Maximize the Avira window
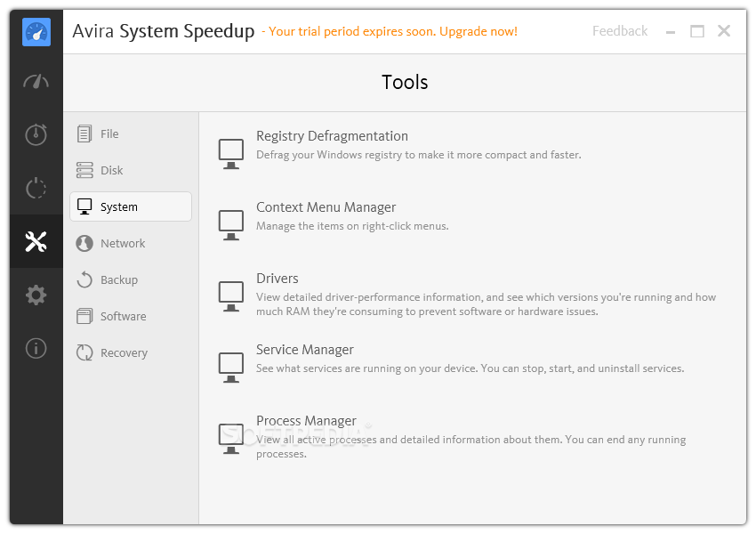The image size is (756, 534). pos(696,31)
